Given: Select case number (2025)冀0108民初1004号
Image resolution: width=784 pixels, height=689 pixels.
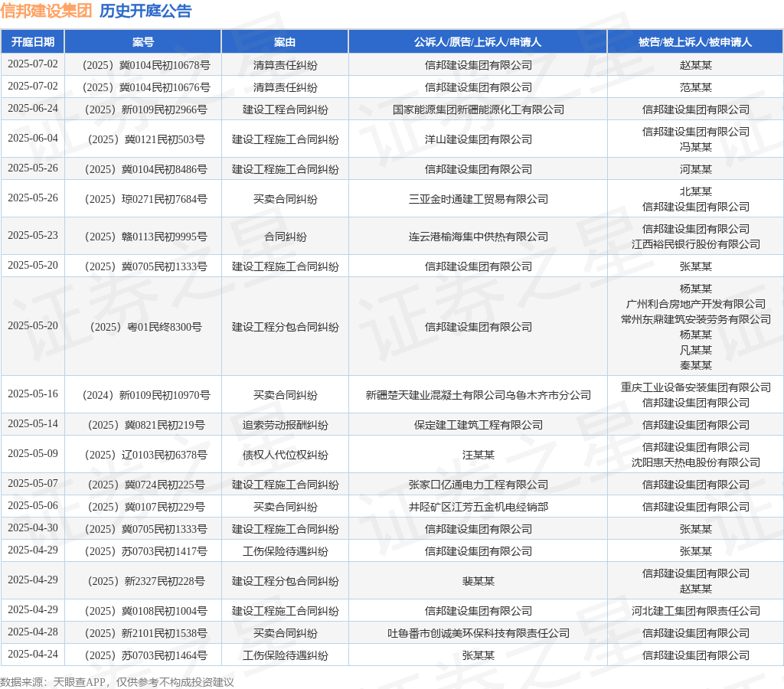Looking at the screenshot, I should click(146, 611).
